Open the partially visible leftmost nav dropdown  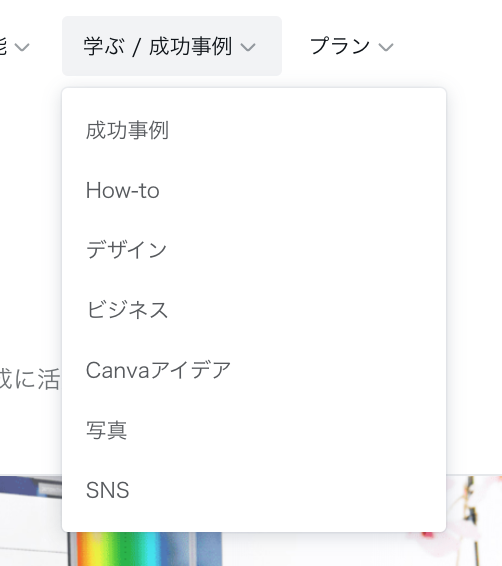(14, 46)
